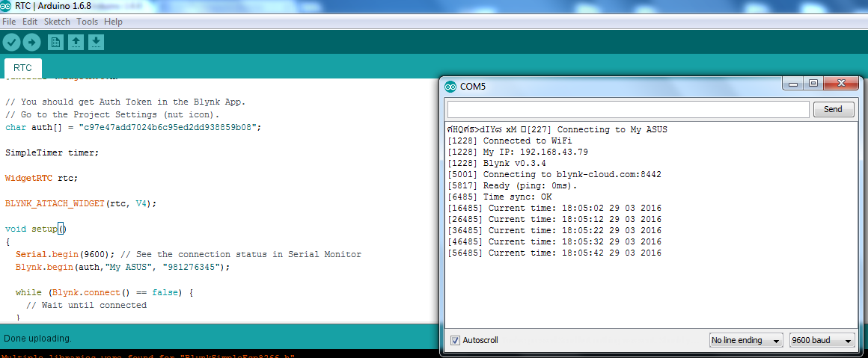
Task: Click the Open sketch up-arrow icon
Action: pos(76,42)
